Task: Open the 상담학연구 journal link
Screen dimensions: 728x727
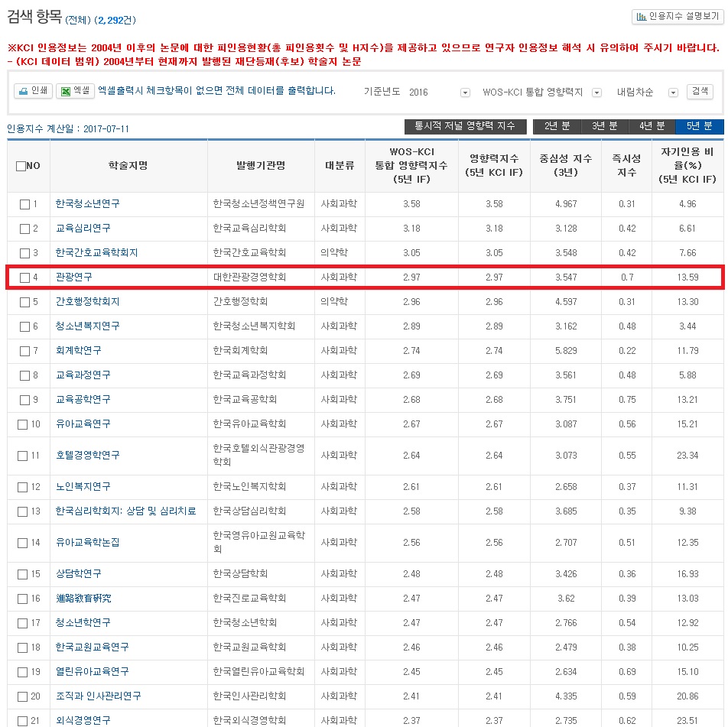Action: pos(79,574)
